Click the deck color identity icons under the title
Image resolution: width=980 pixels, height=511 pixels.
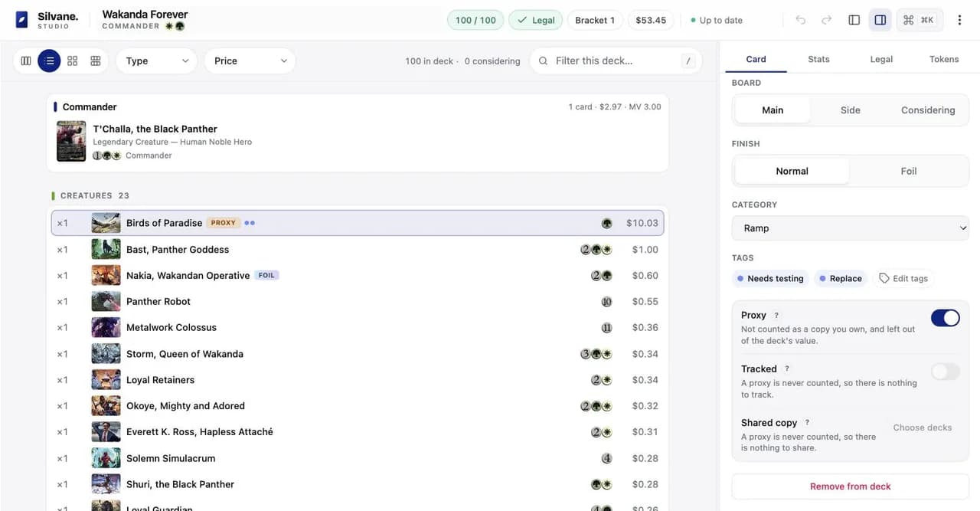tap(175, 26)
